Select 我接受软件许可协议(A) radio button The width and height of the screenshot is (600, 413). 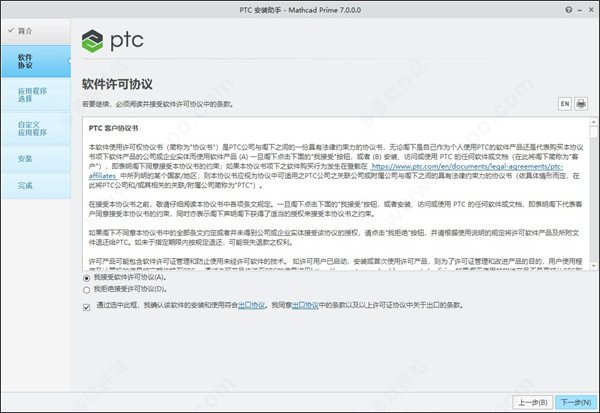86,278
